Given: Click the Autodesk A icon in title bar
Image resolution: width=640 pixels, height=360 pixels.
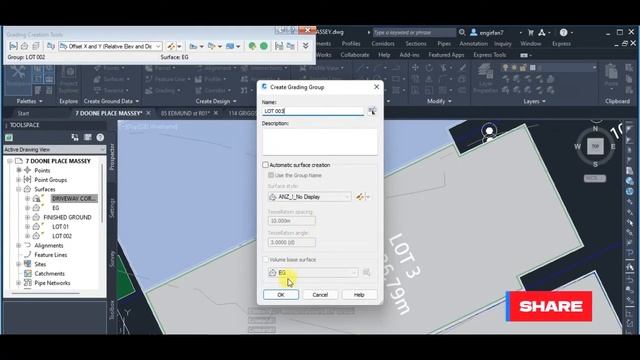Looking at the screenshot, I should pyautogui.click(x=542, y=32).
